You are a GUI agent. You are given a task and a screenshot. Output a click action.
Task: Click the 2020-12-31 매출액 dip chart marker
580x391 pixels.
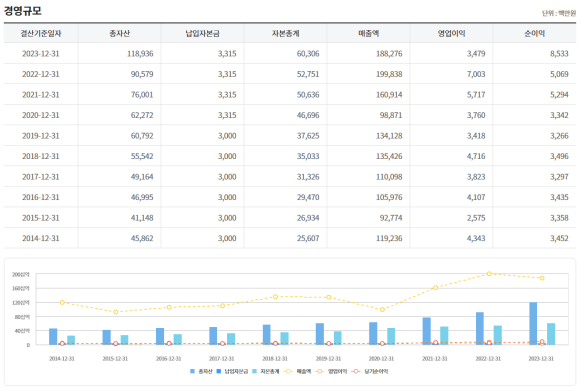tap(382, 310)
